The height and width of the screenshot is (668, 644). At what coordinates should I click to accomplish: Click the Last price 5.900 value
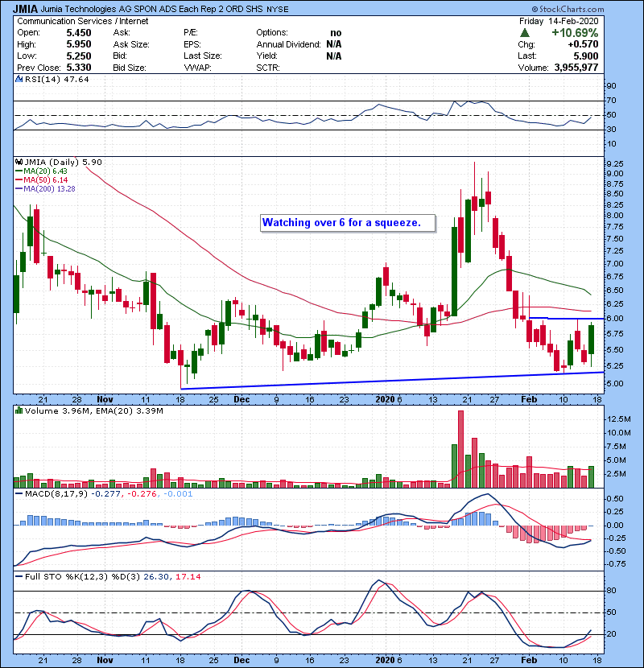tap(585, 56)
